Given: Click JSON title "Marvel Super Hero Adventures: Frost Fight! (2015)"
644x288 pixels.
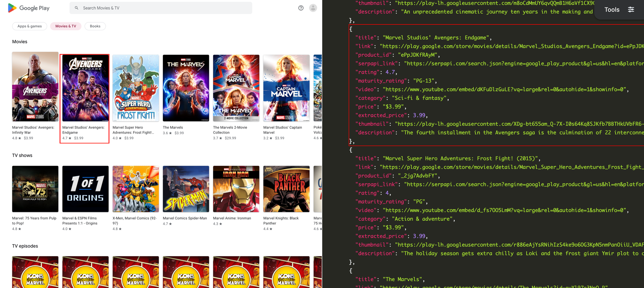Looking at the screenshot, I should (x=460, y=158).
